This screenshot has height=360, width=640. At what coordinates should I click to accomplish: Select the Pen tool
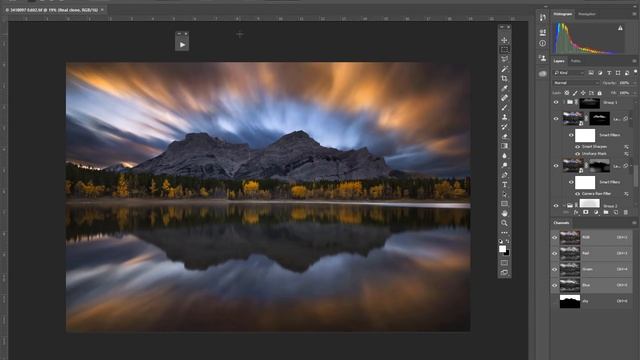click(x=504, y=175)
